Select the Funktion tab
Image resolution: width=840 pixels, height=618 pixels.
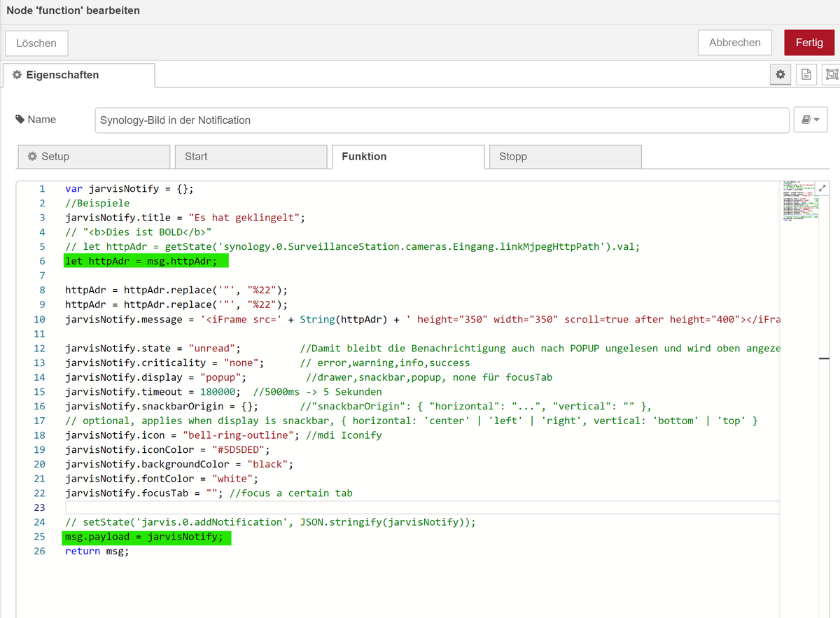408,157
